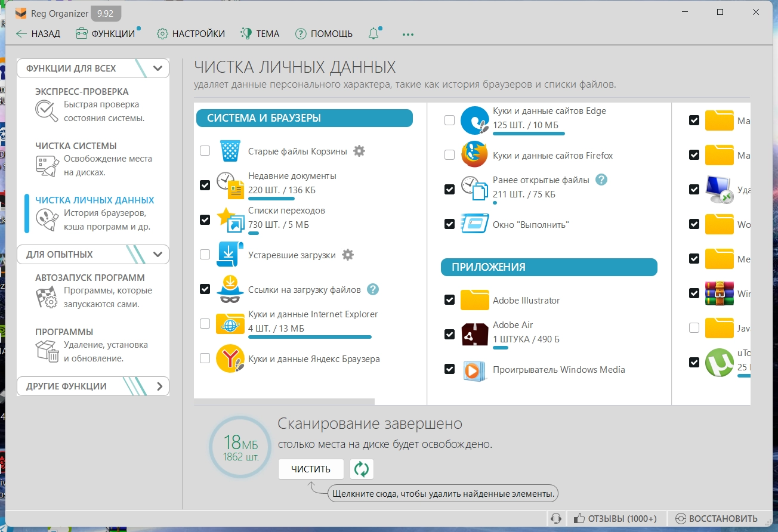Click gear icon beside Устаревшие загрузки
This screenshot has height=532, width=778.
coord(348,255)
